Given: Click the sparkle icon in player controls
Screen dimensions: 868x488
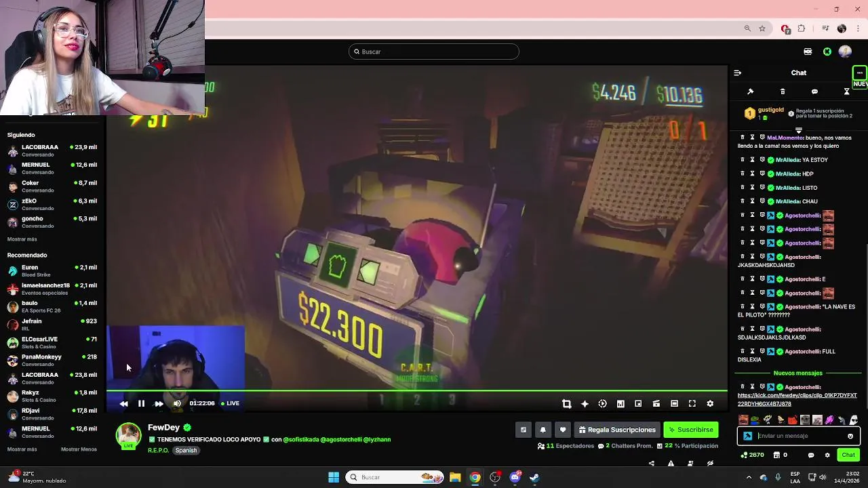Looking at the screenshot, I should [585, 403].
